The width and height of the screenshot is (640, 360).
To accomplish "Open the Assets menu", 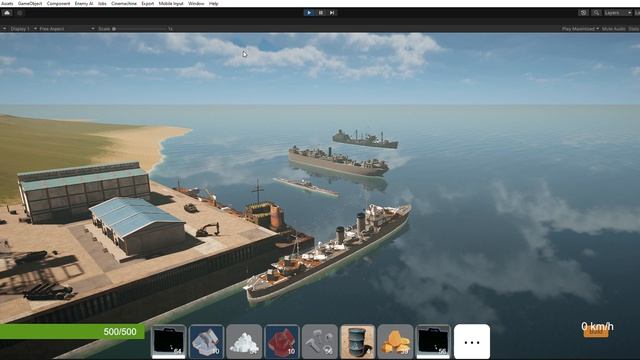I will click(7, 3).
